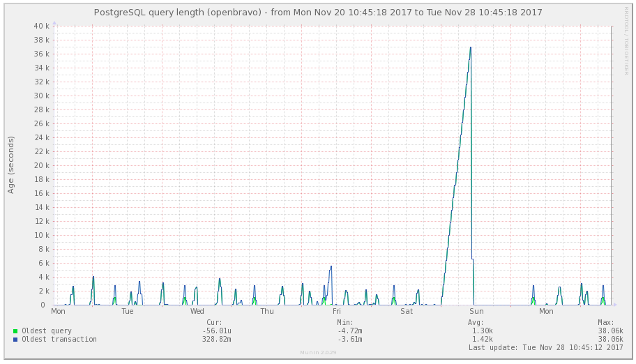Click the green Oldest query legend swatch
The image size is (636, 364).
click(15, 331)
